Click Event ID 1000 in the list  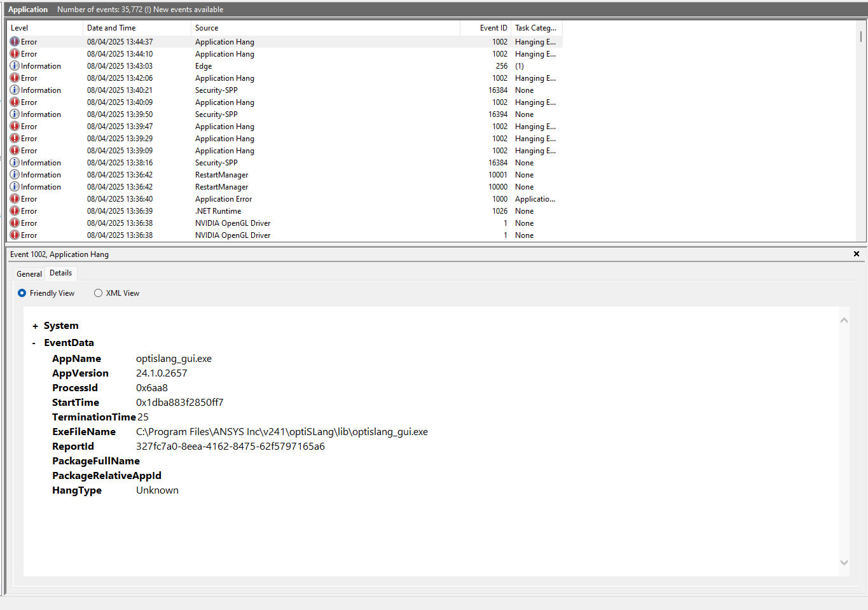500,199
